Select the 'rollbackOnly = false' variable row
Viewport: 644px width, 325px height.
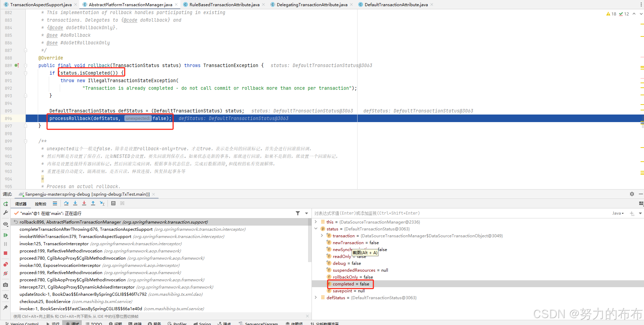coord(478,277)
